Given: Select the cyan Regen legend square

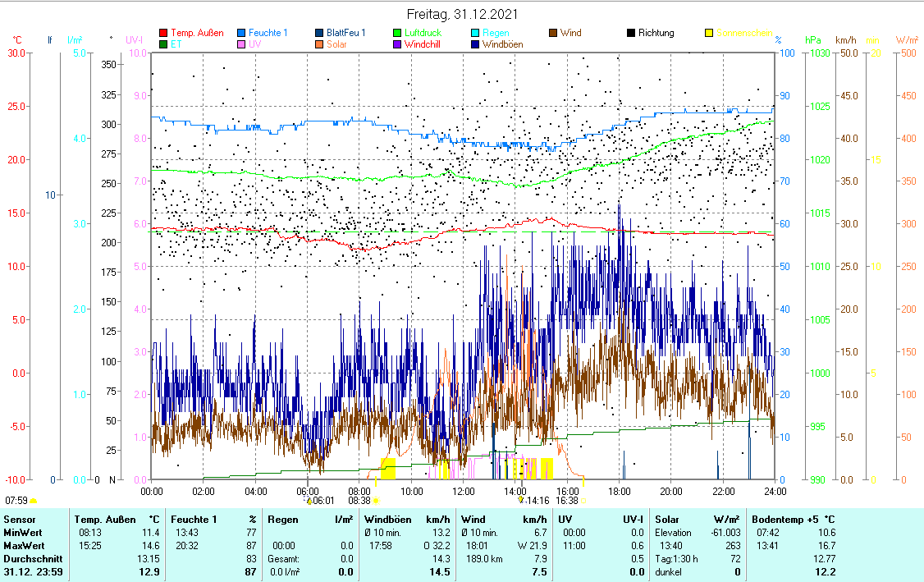Looking at the screenshot, I should tap(475, 33).
